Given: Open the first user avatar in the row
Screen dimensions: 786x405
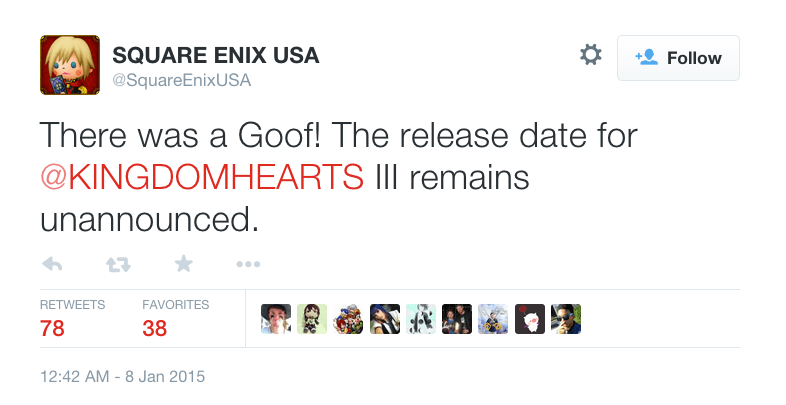Looking at the screenshot, I should point(275,319).
